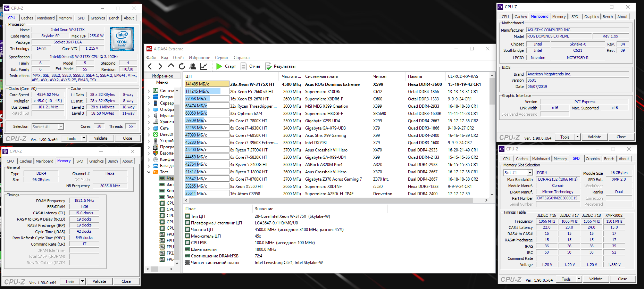Switch to Bench tab in CPU-Z Memory window
The image size is (644, 289).
pos(112,161)
